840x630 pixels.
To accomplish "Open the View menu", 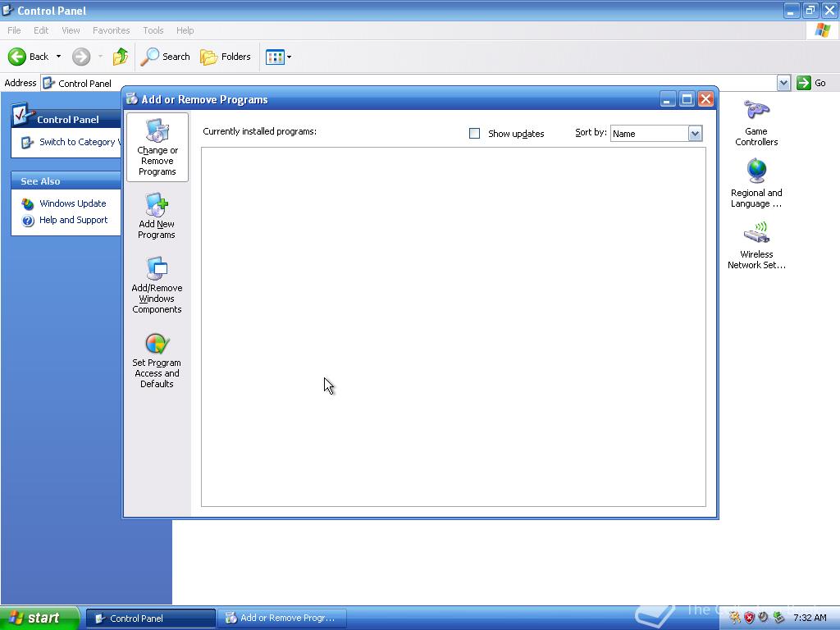I will click(71, 30).
